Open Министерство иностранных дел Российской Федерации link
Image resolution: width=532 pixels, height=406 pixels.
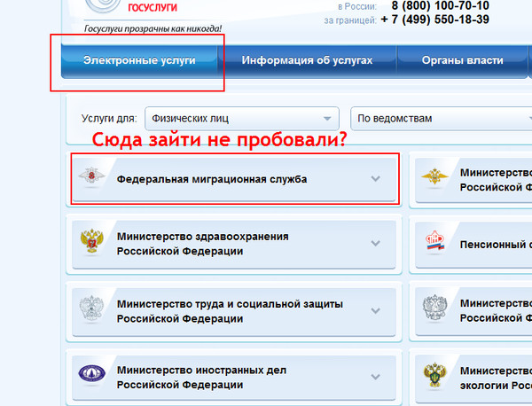coord(201,378)
